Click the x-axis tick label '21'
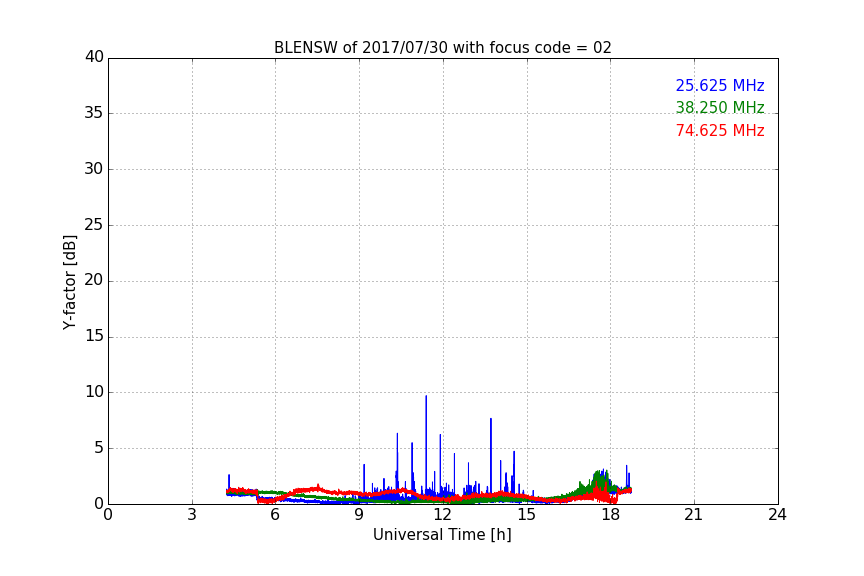864x576 pixels. pyautogui.click(x=694, y=515)
